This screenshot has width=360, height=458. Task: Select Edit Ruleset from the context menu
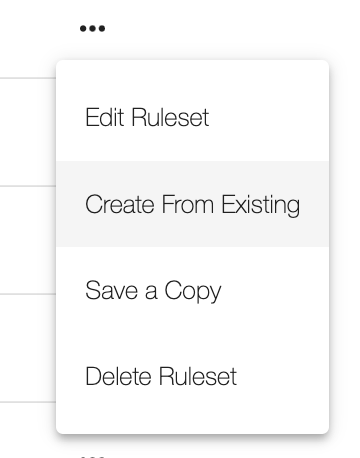click(x=192, y=118)
